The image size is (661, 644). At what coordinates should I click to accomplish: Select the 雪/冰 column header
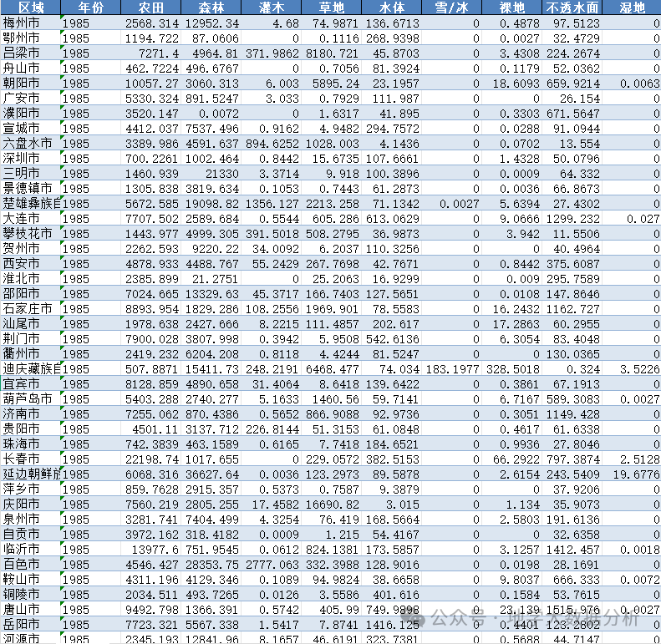coord(452,8)
